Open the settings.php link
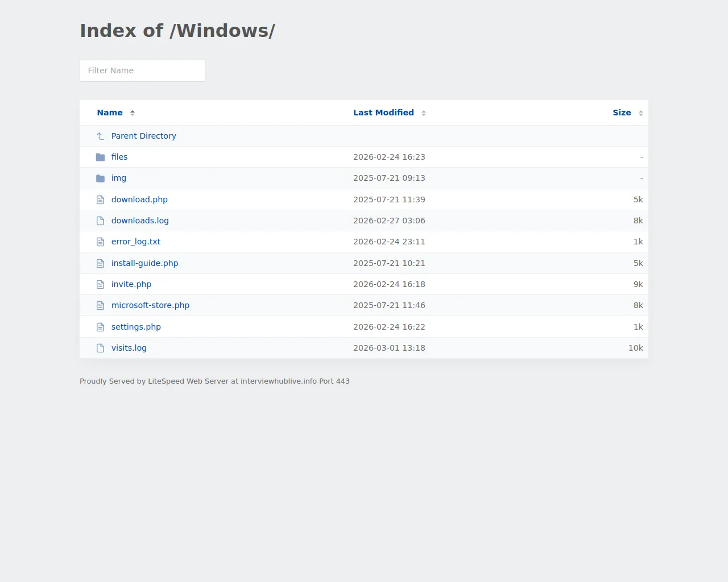 pos(136,327)
